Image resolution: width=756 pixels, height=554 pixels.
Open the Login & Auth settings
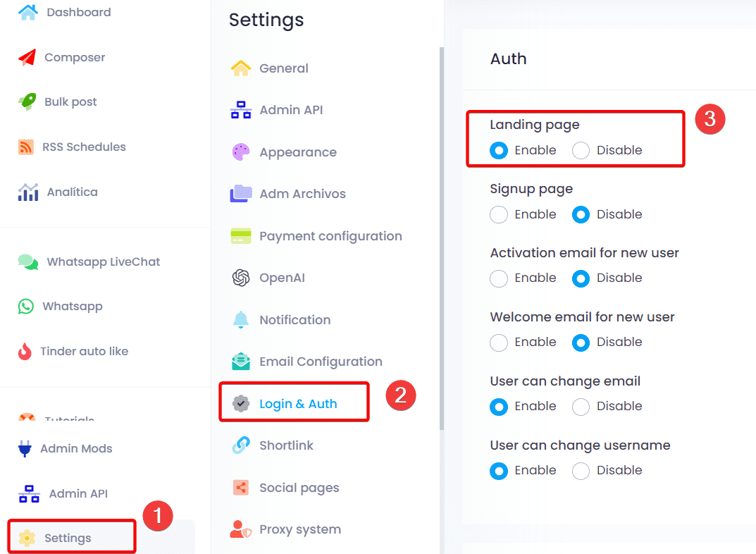tap(297, 404)
